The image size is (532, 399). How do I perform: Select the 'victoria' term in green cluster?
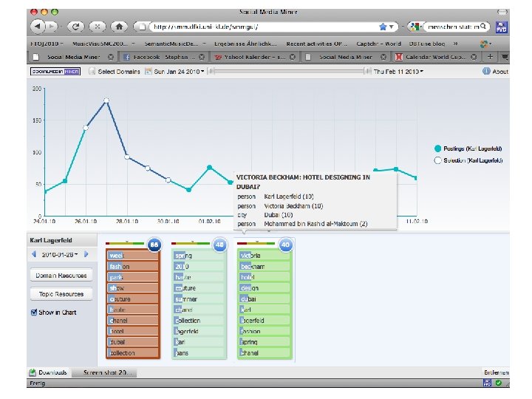(x=265, y=256)
